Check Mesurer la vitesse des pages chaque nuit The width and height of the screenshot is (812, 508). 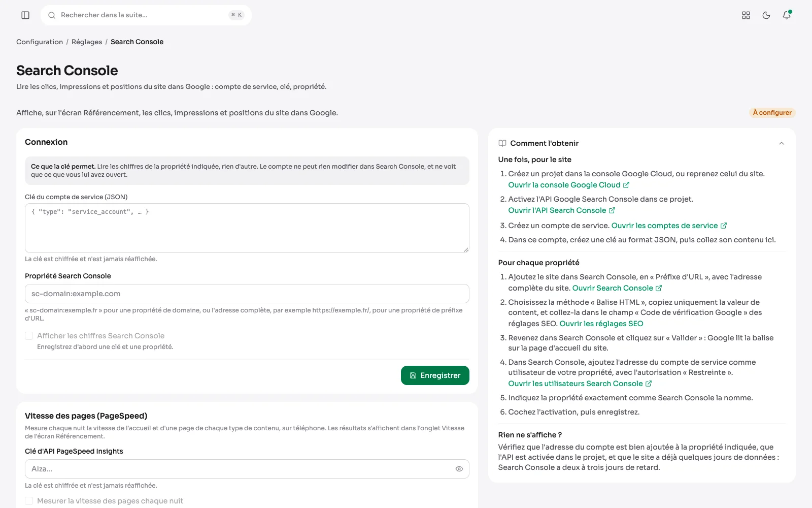click(x=29, y=501)
